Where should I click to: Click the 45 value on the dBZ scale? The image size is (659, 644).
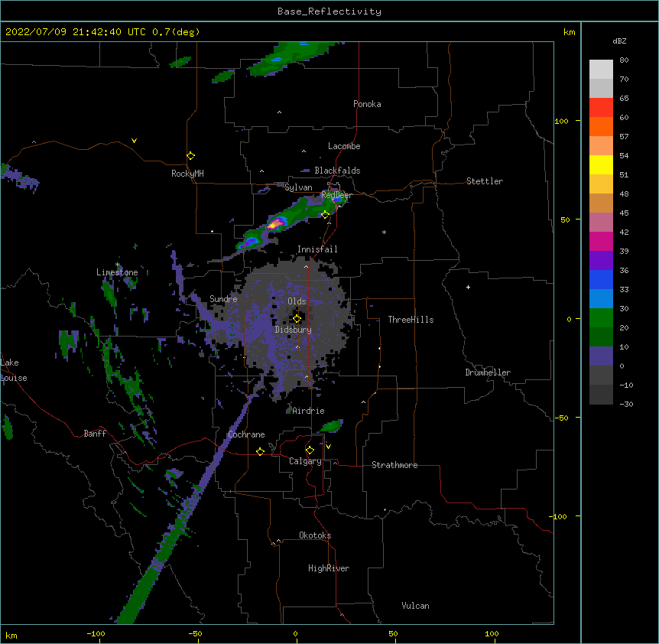[624, 213]
